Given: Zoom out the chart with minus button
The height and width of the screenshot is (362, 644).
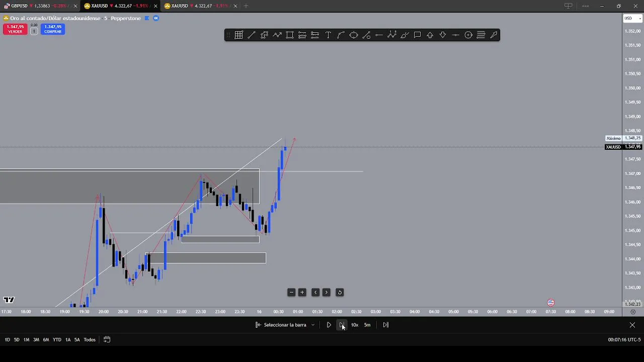Looking at the screenshot, I should [291, 292].
